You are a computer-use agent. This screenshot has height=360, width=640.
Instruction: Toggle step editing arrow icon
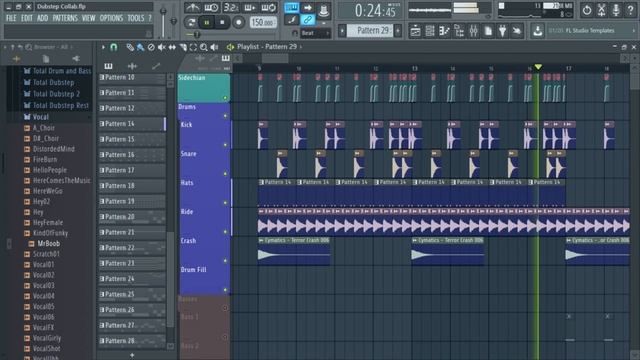307,7
